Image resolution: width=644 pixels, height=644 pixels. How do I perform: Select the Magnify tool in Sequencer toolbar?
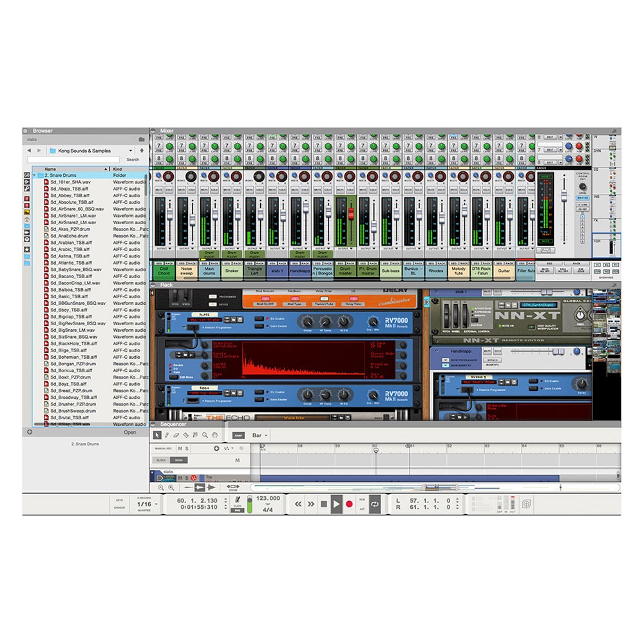[205, 435]
